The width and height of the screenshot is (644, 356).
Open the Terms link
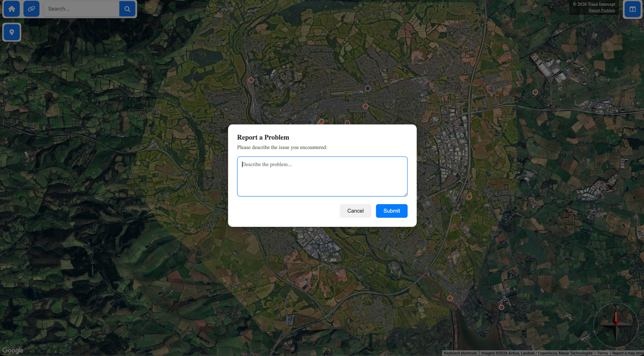pos(602,353)
